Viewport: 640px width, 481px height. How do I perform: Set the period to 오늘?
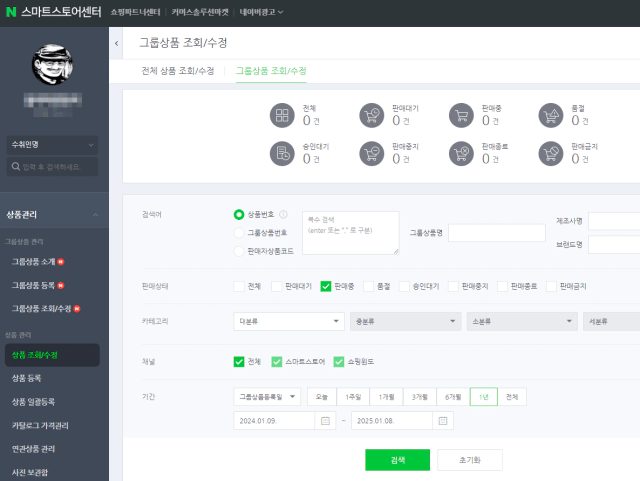pyautogui.click(x=322, y=396)
